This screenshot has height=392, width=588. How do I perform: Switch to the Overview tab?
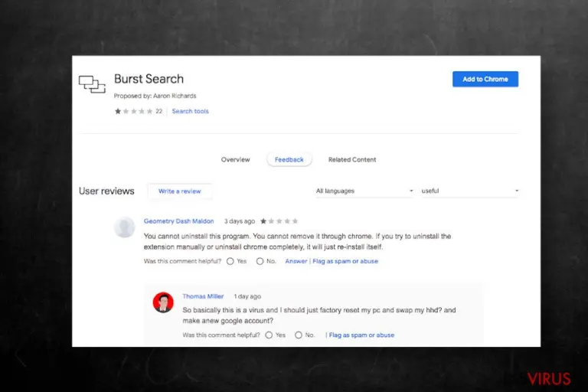[236, 159]
